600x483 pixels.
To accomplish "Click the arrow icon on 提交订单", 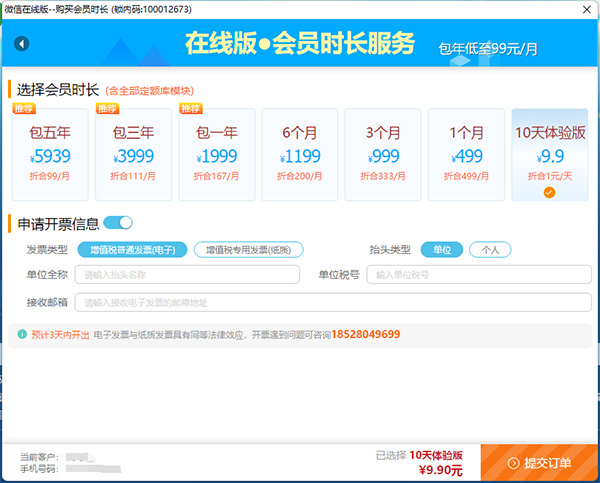I will click(513, 463).
